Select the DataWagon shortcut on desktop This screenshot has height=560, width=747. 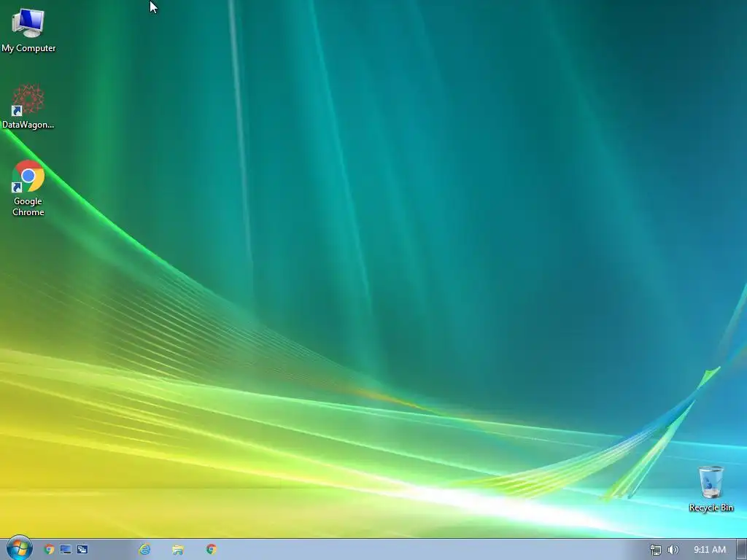coord(28,106)
